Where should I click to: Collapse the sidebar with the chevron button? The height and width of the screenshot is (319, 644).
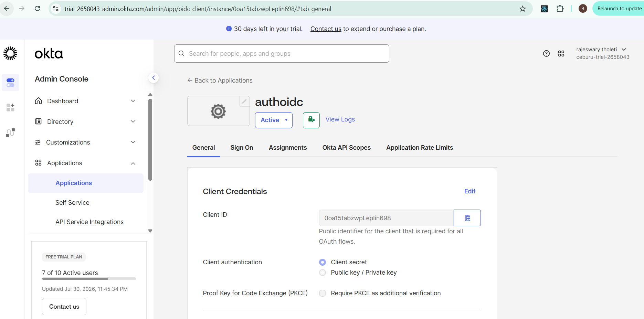click(x=154, y=78)
